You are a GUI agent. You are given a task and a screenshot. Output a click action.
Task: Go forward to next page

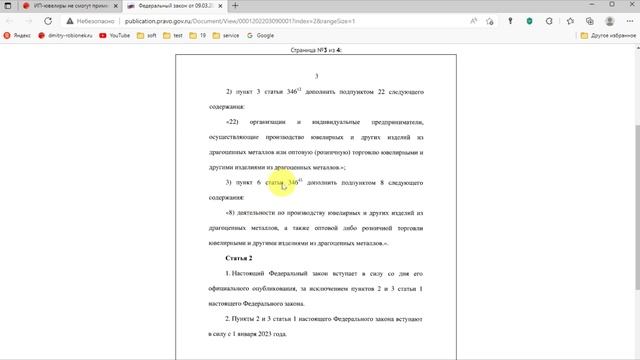(x=29, y=21)
